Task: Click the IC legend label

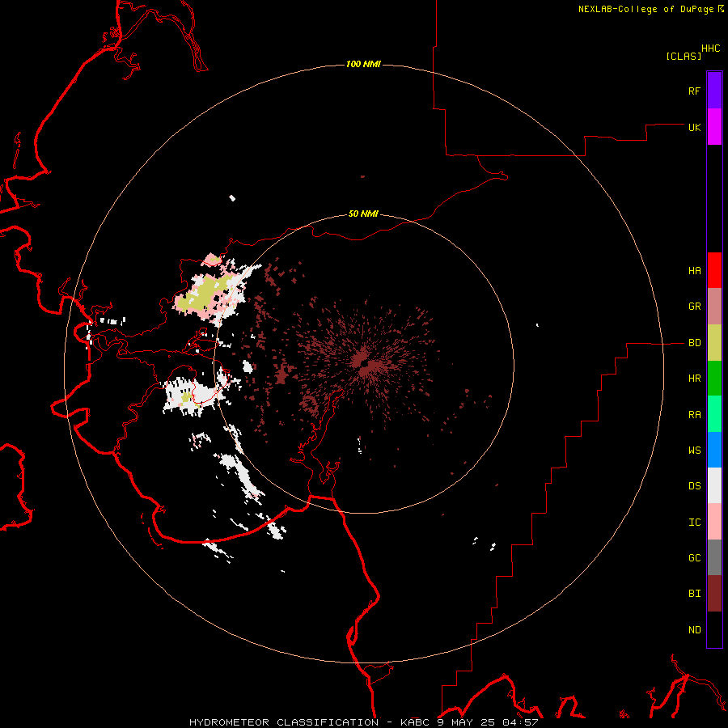Action: point(694,523)
